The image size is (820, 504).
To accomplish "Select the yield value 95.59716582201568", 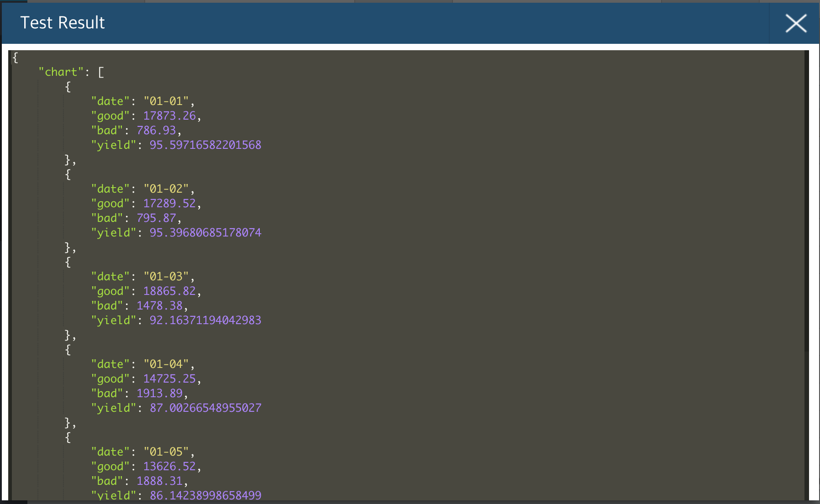I will [x=205, y=145].
